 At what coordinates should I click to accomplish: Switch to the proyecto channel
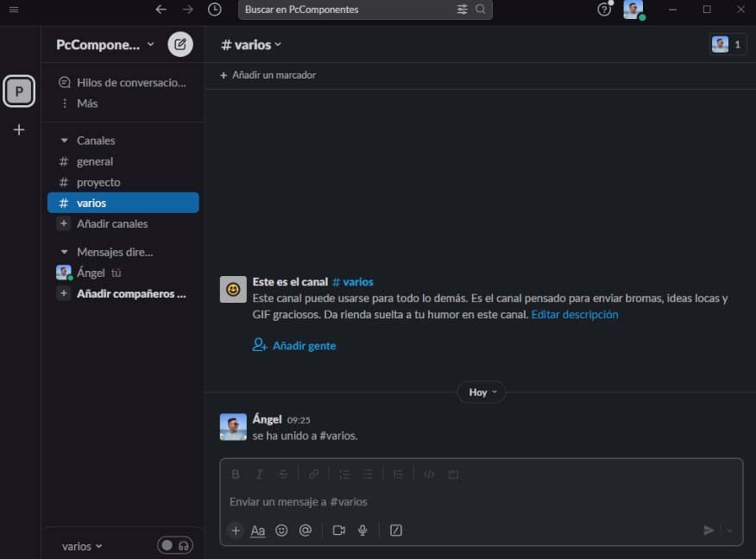point(123,182)
